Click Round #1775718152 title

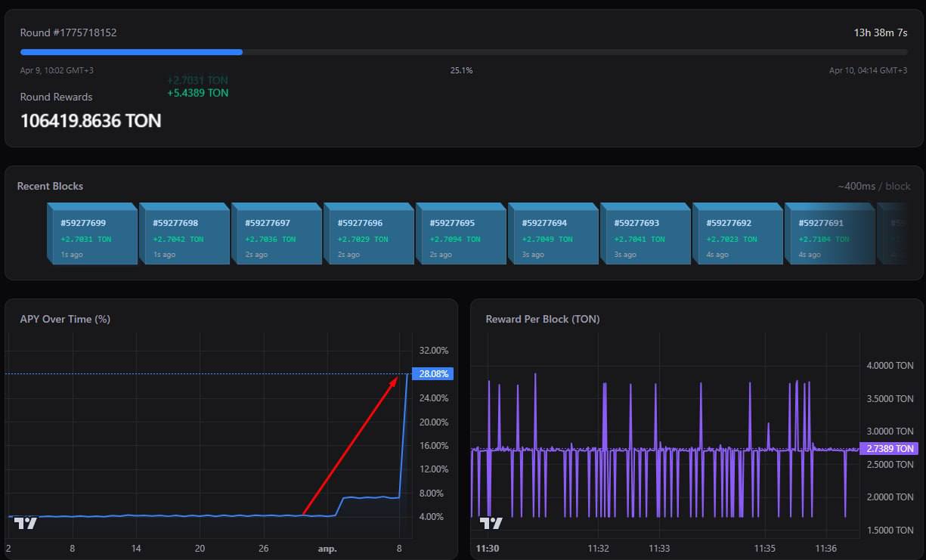pyautogui.click(x=68, y=32)
